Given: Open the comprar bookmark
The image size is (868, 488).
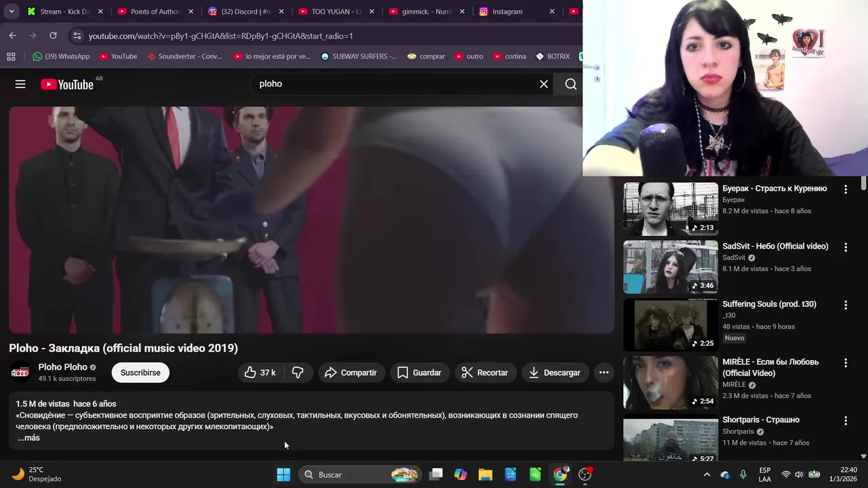Looking at the screenshot, I should [426, 56].
